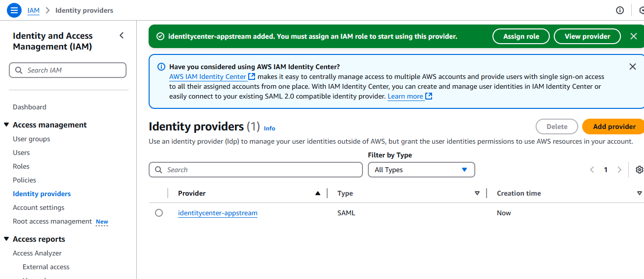This screenshot has width=644, height=279.
Task: Click View provider button
Action: (x=588, y=36)
